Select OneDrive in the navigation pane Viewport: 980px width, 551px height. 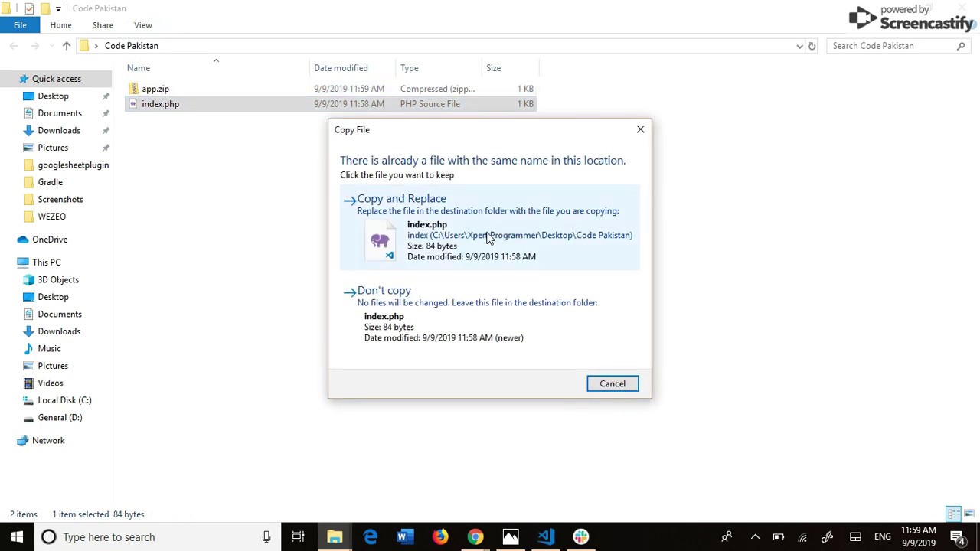[x=50, y=240]
